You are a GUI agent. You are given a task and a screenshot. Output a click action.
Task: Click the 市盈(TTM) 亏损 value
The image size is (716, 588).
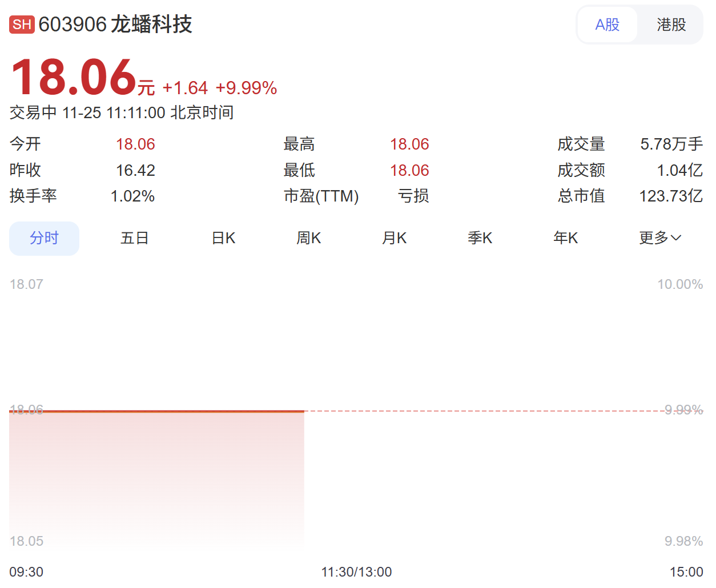pos(413,196)
